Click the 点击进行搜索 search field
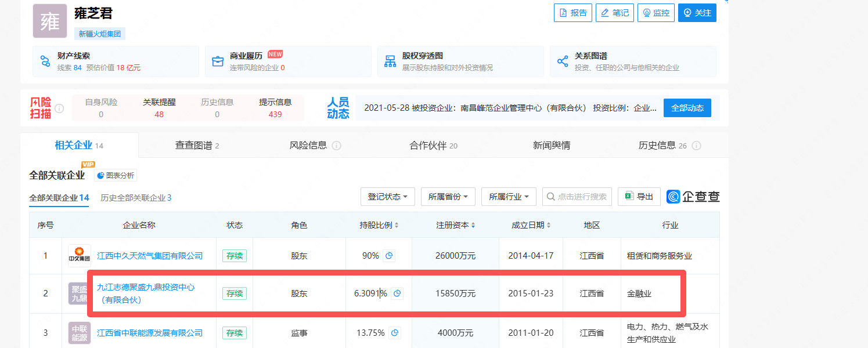Viewport: 868px width, 348px height. 577,197
